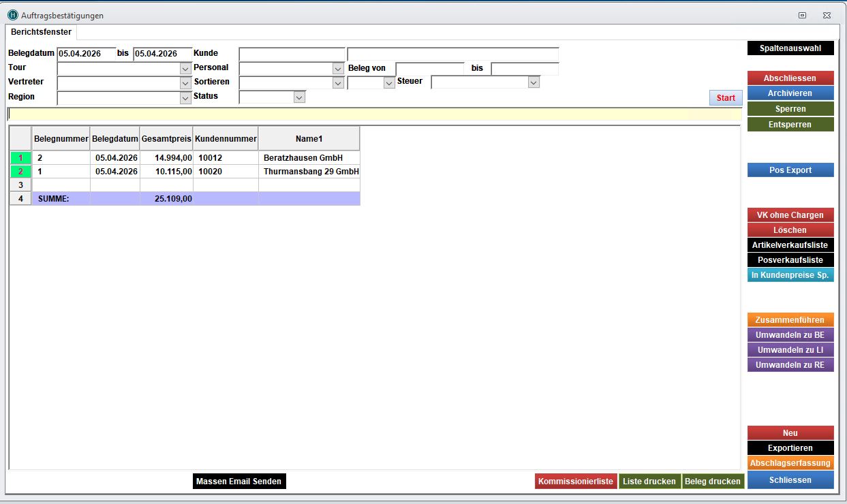Expand the Tour dropdown
This screenshot has width=847, height=504.
pyautogui.click(x=185, y=69)
